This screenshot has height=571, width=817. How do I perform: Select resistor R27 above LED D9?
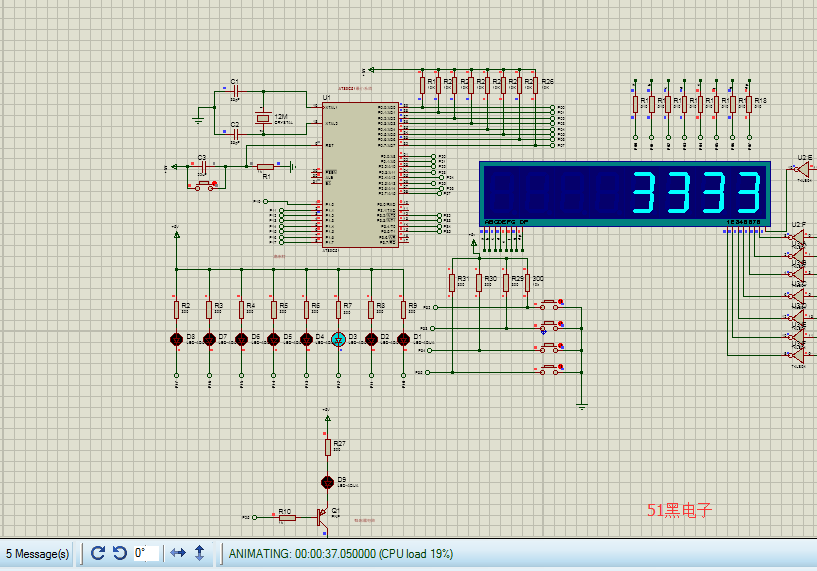click(x=328, y=447)
